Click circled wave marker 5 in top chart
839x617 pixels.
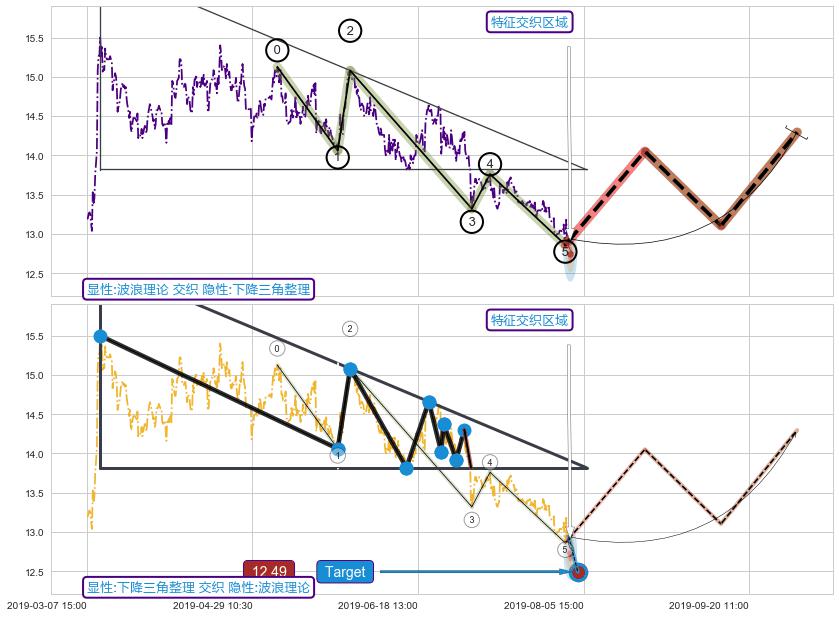[565, 251]
